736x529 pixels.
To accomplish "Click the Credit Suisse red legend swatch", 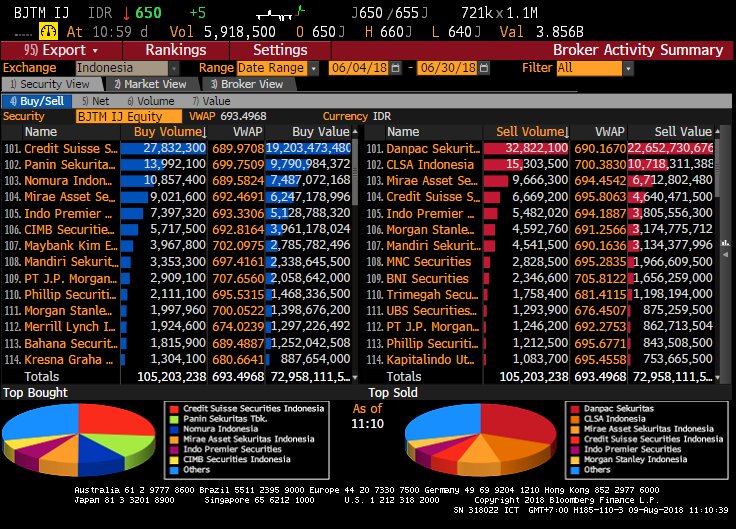I will tap(175, 409).
